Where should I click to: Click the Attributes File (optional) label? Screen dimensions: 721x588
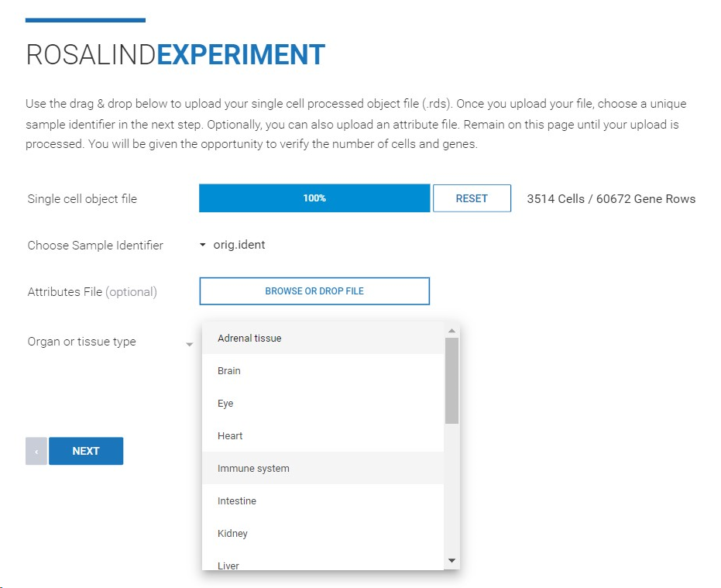click(92, 292)
